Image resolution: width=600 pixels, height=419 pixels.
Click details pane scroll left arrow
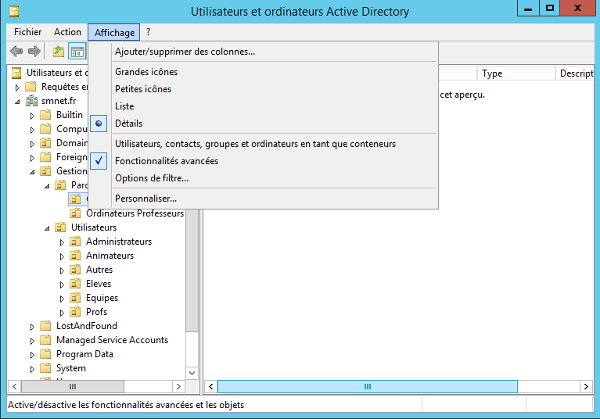point(210,386)
